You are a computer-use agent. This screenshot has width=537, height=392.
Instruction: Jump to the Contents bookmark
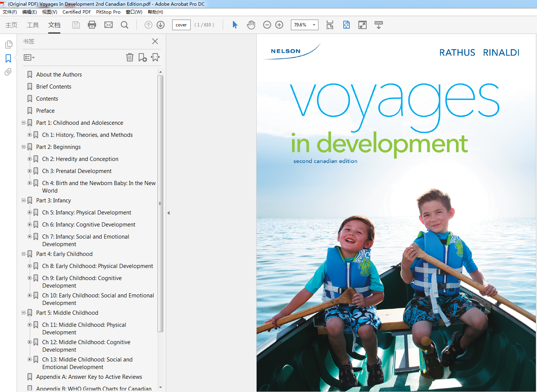pos(47,99)
